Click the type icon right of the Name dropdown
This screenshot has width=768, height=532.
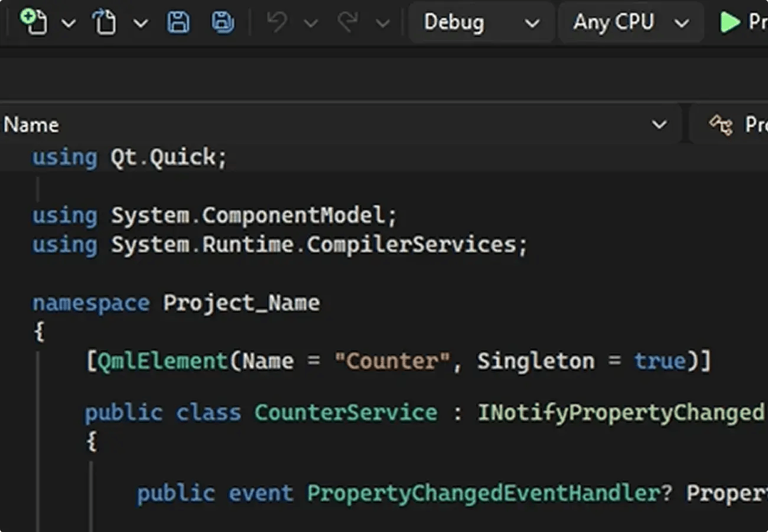(x=721, y=124)
